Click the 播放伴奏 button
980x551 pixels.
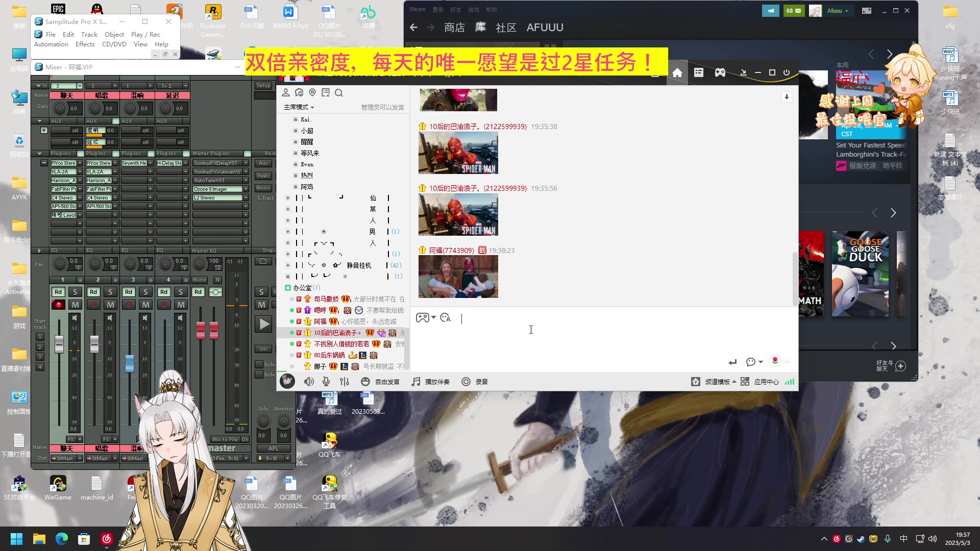pyautogui.click(x=431, y=382)
